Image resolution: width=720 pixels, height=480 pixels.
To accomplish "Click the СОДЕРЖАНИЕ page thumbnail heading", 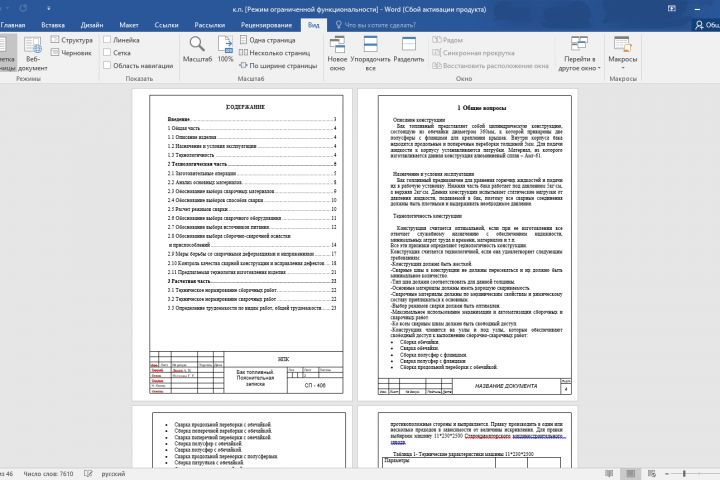I will click(246, 107).
